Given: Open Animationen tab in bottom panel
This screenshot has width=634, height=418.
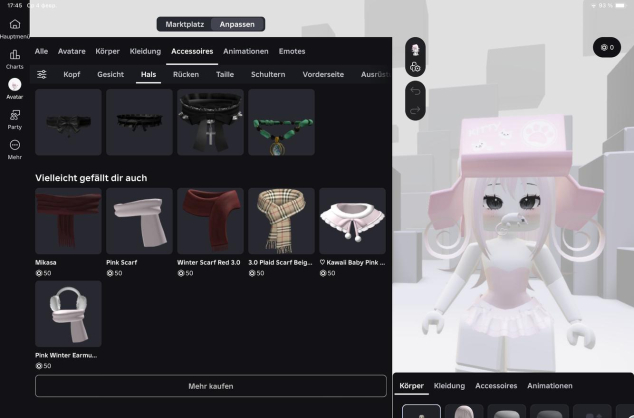Looking at the screenshot, I should tap(550, 385).
